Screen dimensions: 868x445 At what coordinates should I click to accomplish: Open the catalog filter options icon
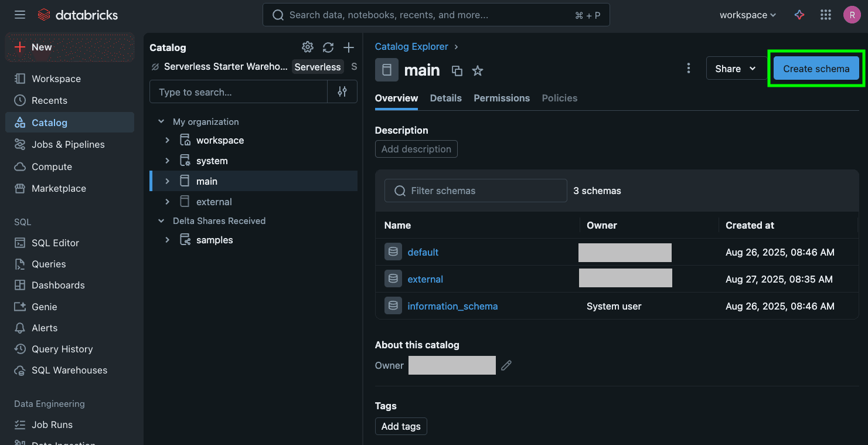point(342,92)
